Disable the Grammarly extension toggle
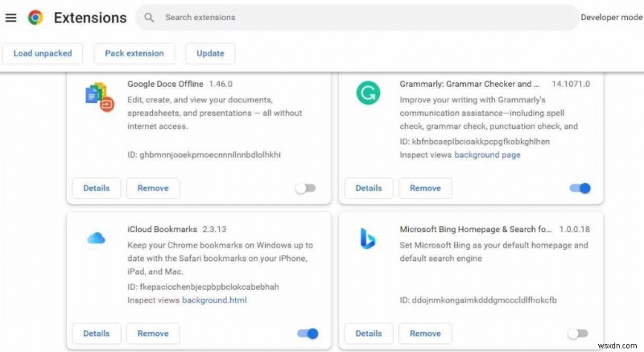Viewport: 644px width, 352px height. pos(580,188)
